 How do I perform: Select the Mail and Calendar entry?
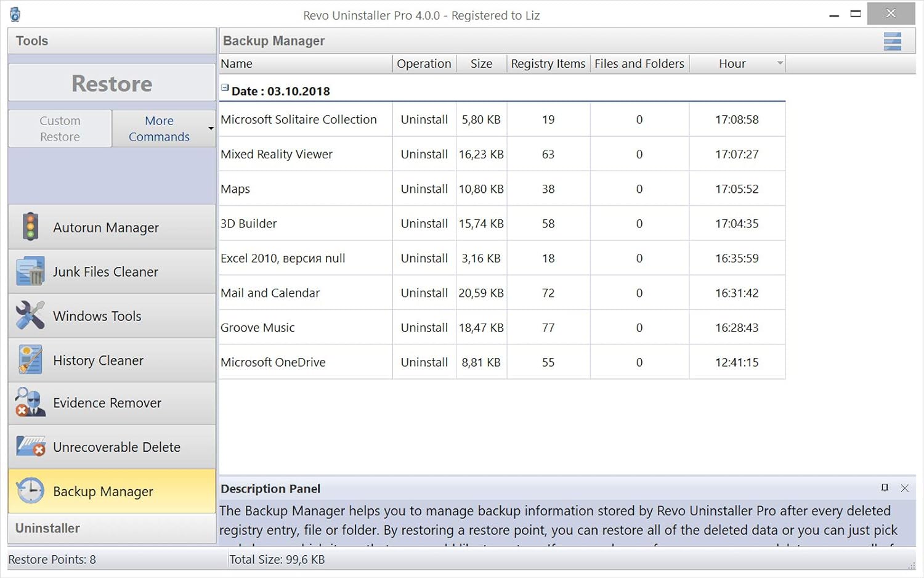click(502, 293)
